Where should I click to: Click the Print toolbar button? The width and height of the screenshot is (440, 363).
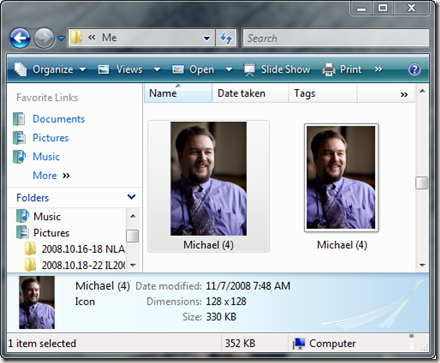342,69
